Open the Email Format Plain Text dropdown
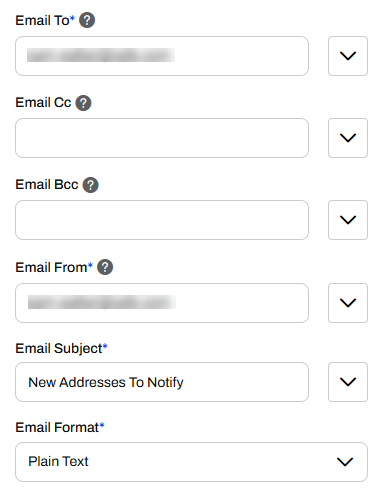 pyautogui.click(x=191, y=462)
